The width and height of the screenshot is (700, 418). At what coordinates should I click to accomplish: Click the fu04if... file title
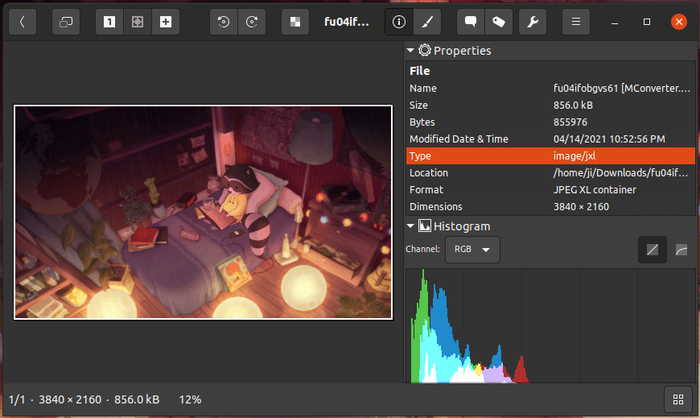[346, 22]
